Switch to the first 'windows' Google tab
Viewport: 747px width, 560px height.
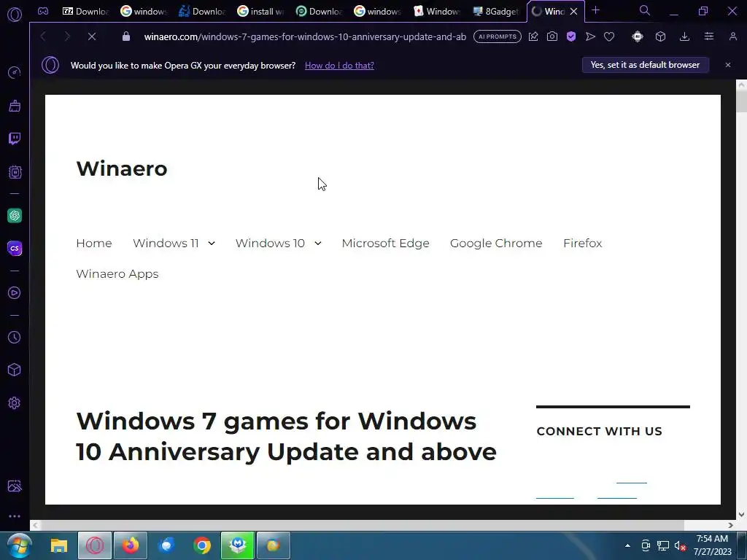[x=144, y=11]
